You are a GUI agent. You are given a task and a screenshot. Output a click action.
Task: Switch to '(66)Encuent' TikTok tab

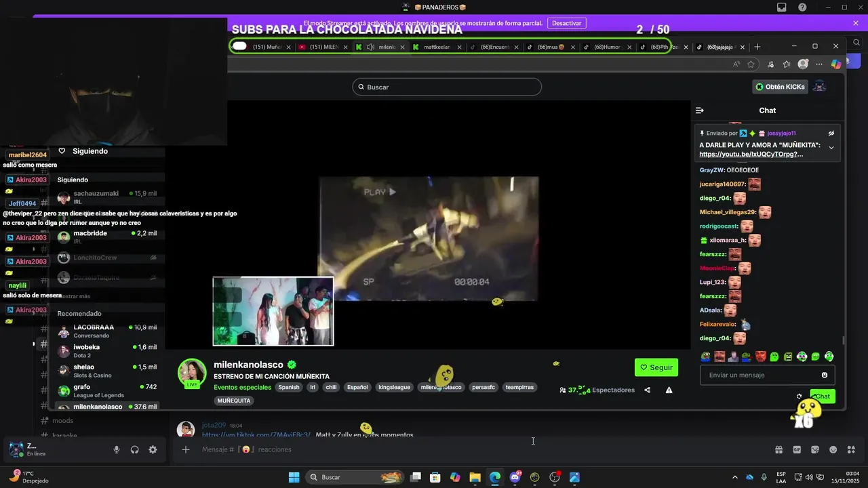494,47
